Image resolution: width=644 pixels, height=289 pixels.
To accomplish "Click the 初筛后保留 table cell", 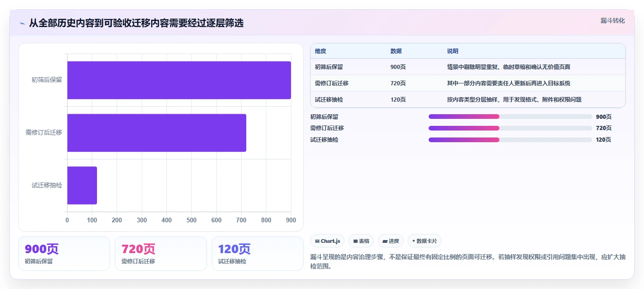I will coord(329,67).
